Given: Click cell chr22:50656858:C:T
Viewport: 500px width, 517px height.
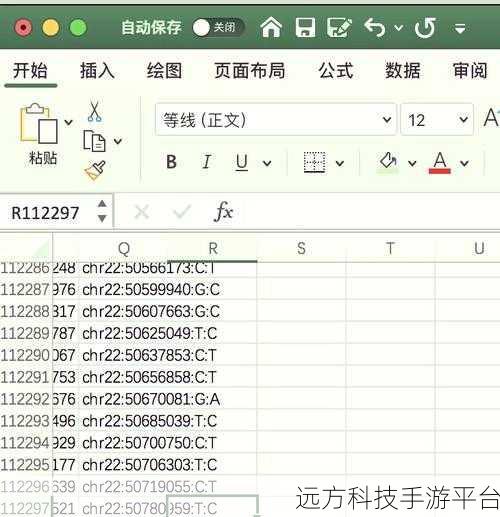Looking at the screenshot, I should pyautogui.click(x=149, y=377).
